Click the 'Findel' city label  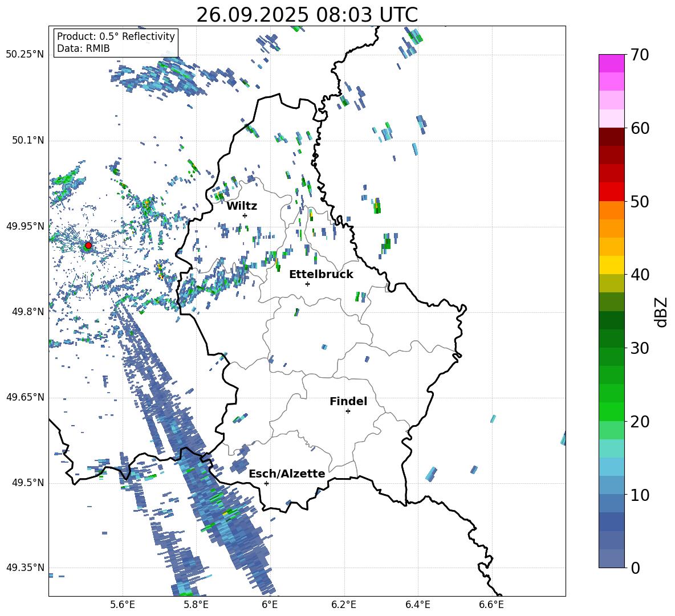click(348, 402)
